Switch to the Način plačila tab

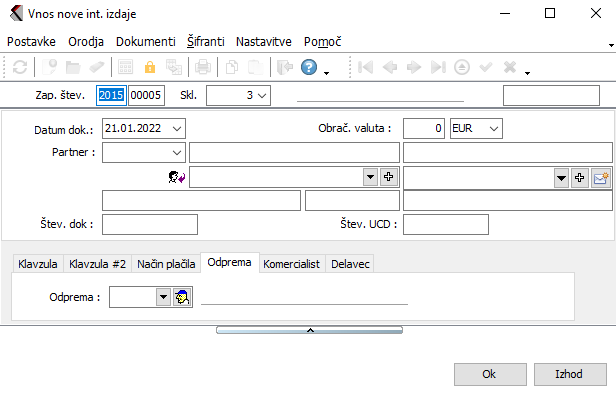click(x=166, y=264)
